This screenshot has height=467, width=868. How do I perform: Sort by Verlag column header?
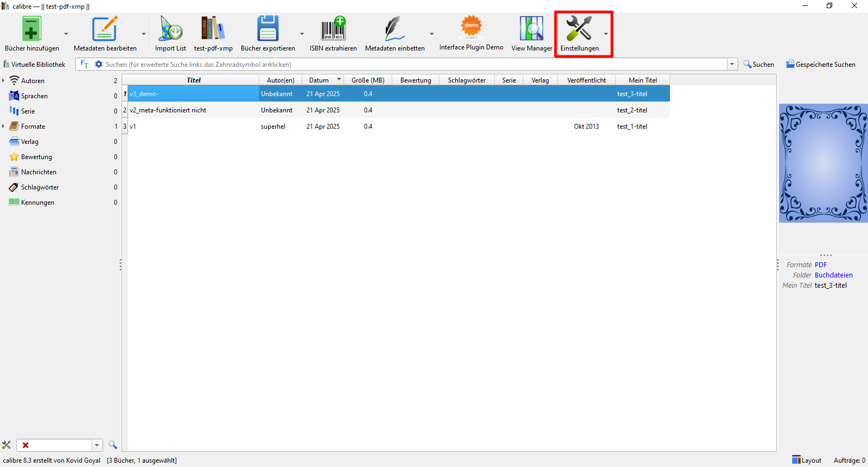tap(540, 80)
